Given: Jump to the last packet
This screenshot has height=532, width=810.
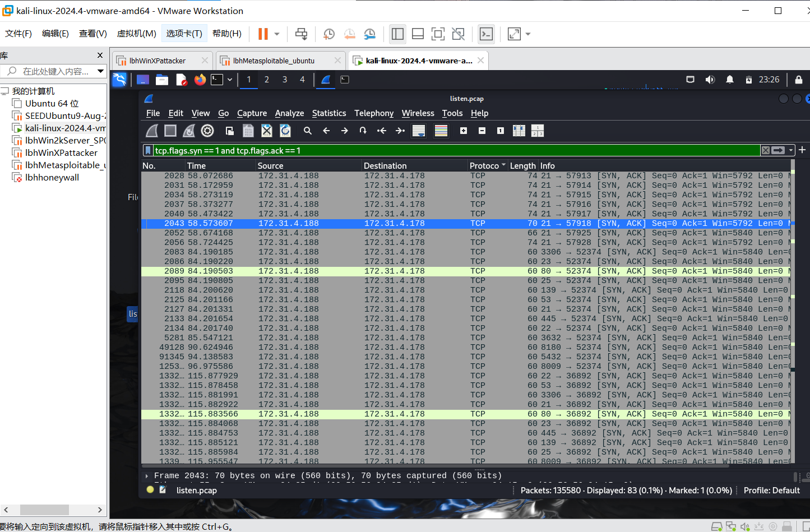Looking at the screenshot, I should point(400,131).
